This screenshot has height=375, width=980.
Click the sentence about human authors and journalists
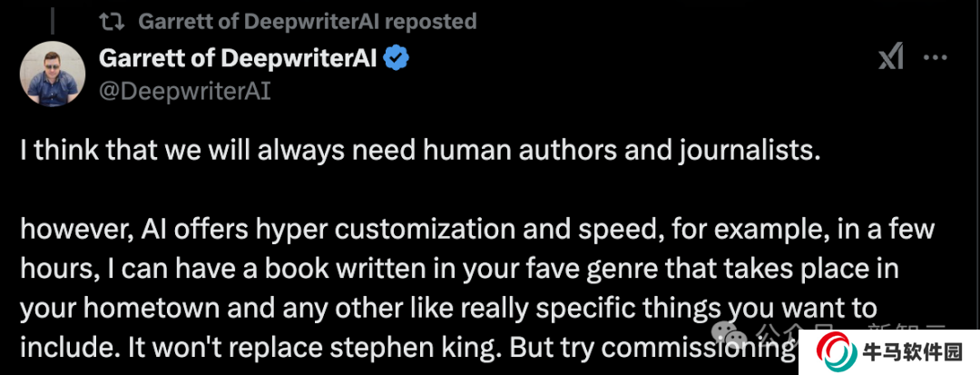pyautogui.click(x=420, y=153)
